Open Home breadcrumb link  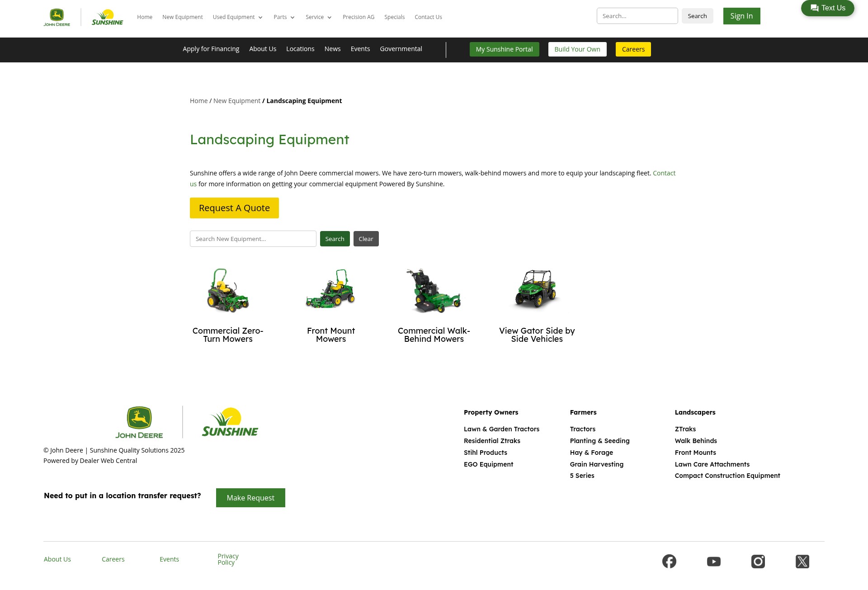coord(198,101)
